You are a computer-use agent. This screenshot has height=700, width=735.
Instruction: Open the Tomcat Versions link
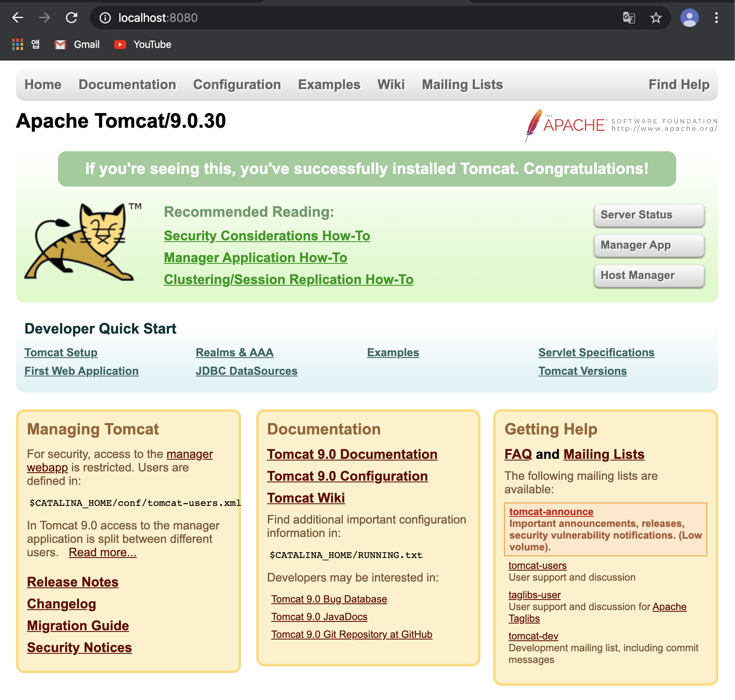coord(583,371)
